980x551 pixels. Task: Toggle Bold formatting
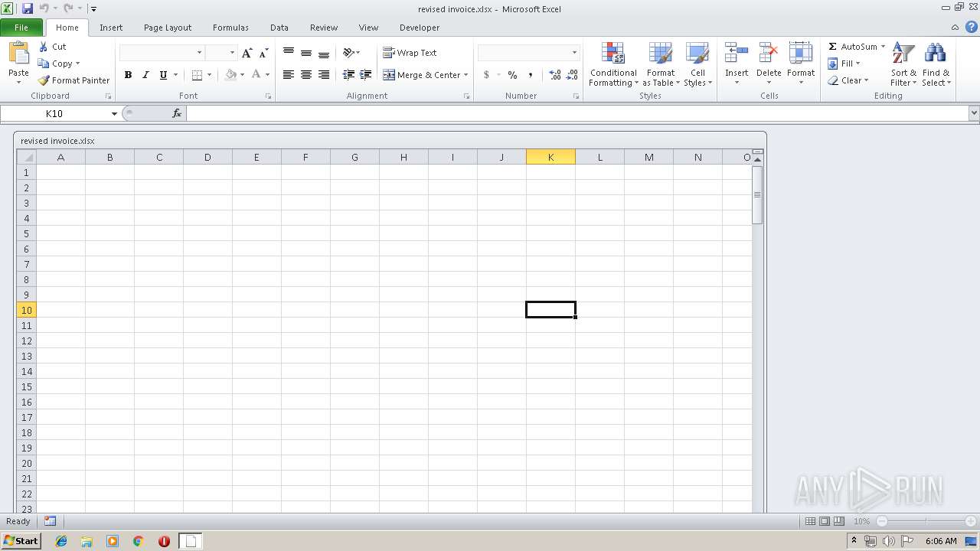click(x=128, y=75)
